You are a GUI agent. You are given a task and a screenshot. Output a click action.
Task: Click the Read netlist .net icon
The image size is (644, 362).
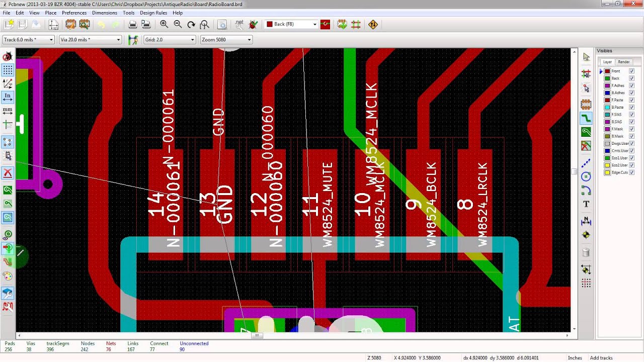coord(239,24)
